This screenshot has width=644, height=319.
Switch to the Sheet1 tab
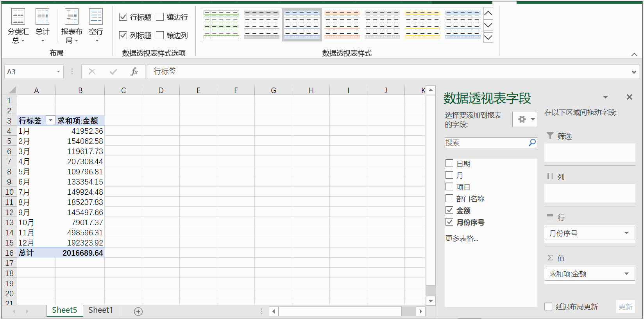coord(100,310)
